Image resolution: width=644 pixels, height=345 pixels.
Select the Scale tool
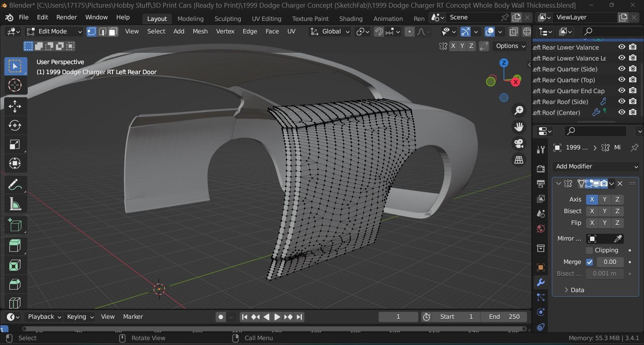[15, 144]
